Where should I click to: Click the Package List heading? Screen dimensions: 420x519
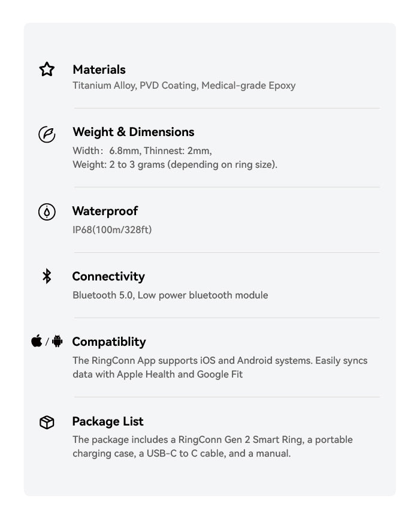[108, 421]
